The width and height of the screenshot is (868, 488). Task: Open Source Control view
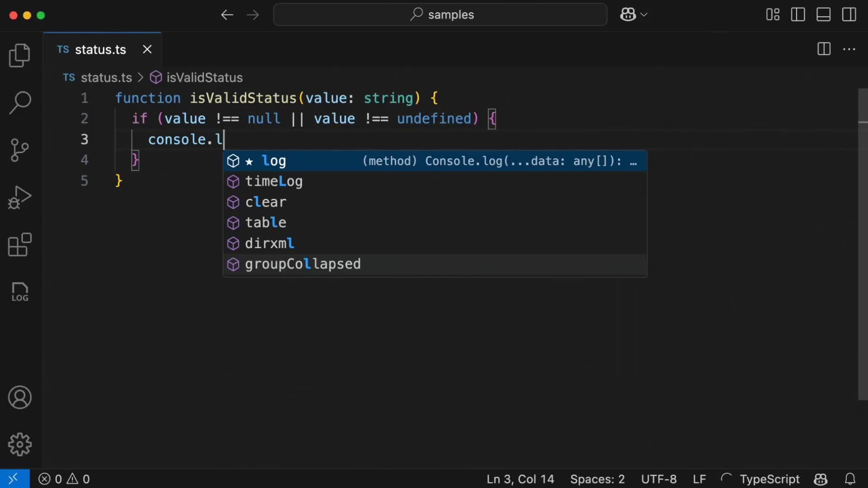tap(19, 150)
